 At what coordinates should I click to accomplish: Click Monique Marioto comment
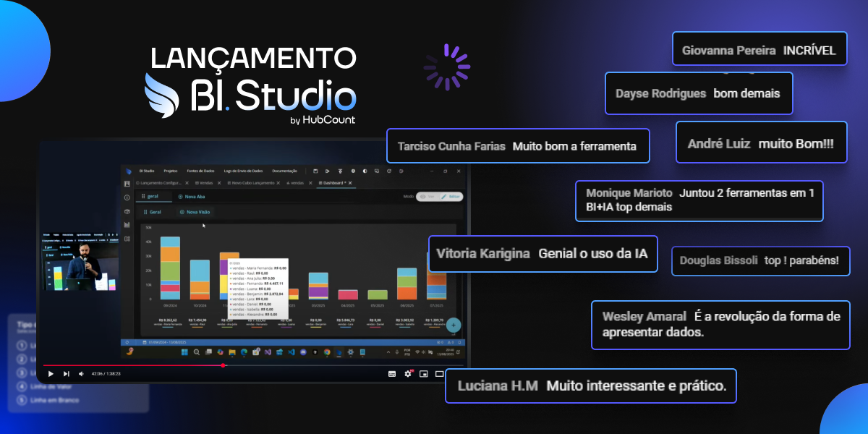(x=699, y=200)
